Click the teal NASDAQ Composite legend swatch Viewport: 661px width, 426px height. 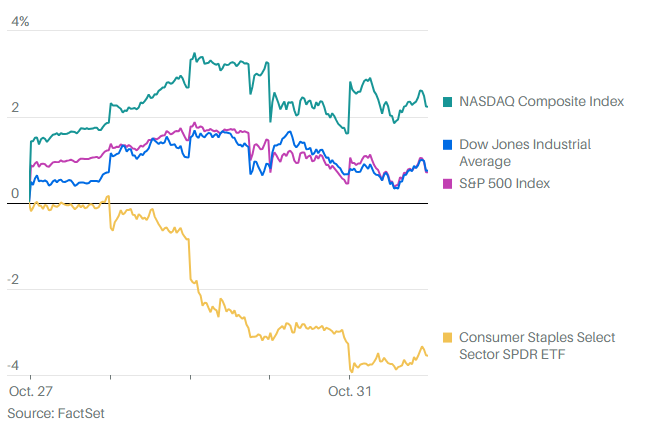(x=447, y=102)
